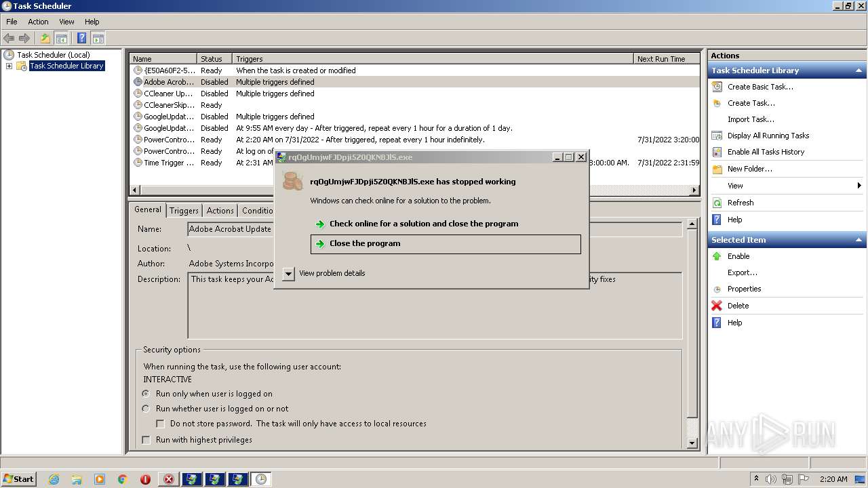Open the File menu
Viewport: 868px width, 488px height.
12,22
